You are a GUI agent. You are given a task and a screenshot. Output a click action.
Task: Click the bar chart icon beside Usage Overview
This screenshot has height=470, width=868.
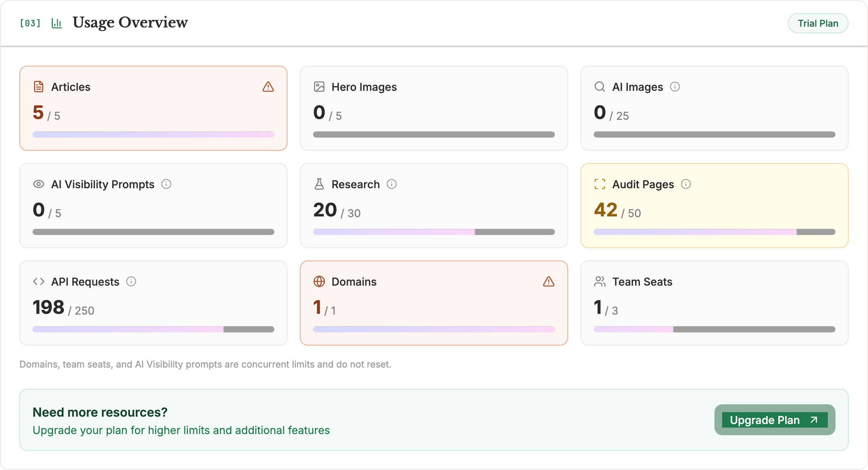[57, 23]
